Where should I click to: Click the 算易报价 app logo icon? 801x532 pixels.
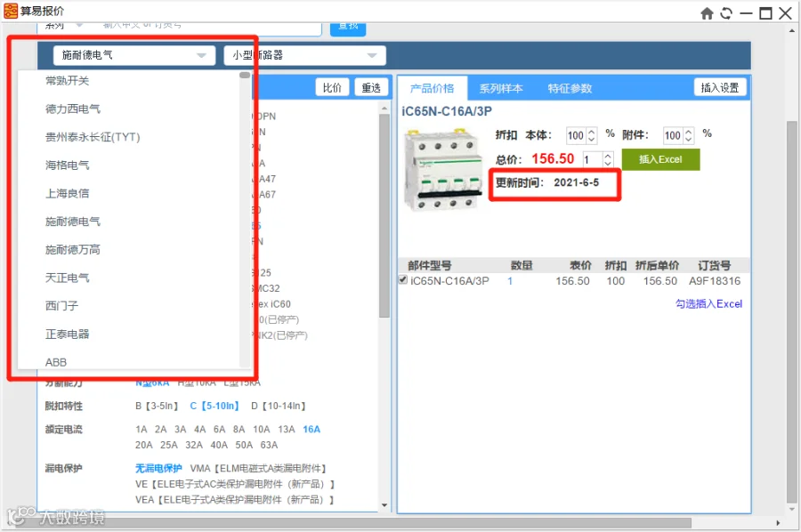coord(10,11)
